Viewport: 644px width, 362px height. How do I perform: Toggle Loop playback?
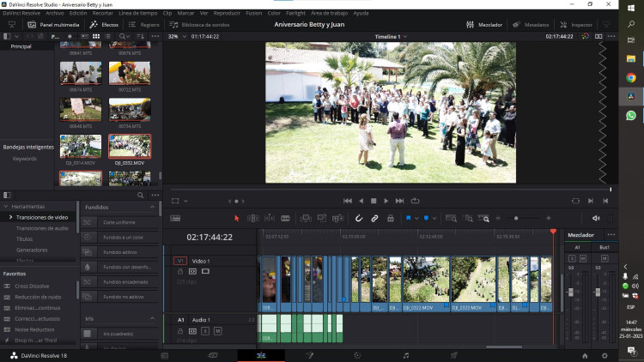pos(416,201)
